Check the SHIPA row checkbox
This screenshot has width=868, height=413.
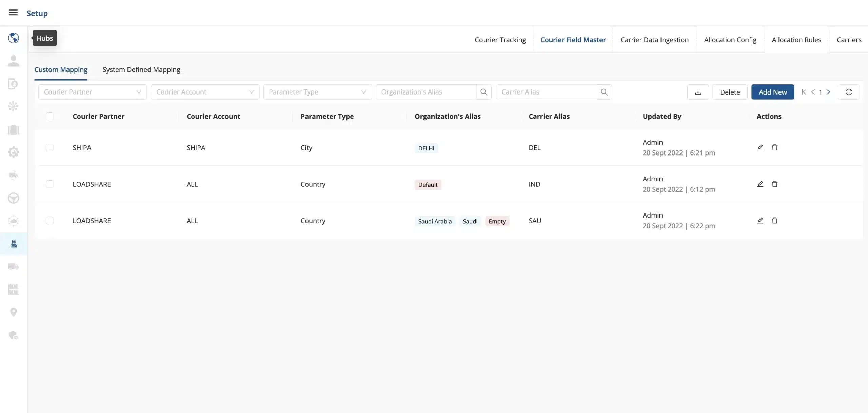click(50, 148)
